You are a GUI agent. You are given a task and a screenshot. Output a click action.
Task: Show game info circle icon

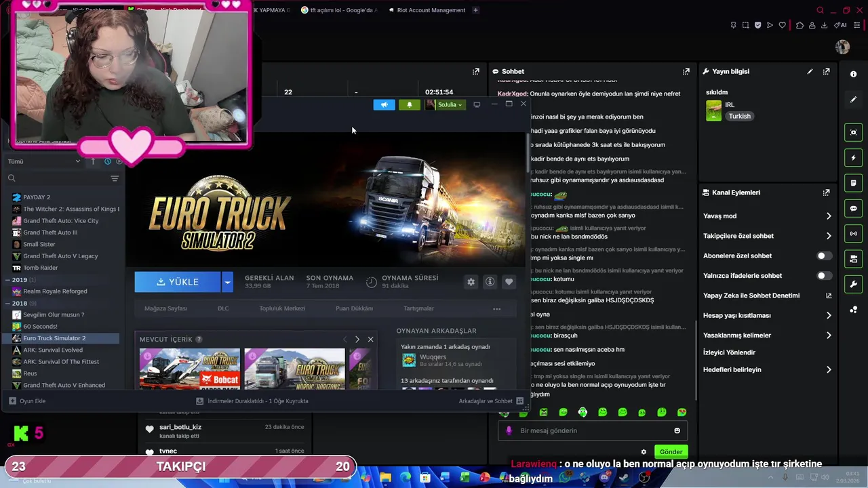click(490, 282)
